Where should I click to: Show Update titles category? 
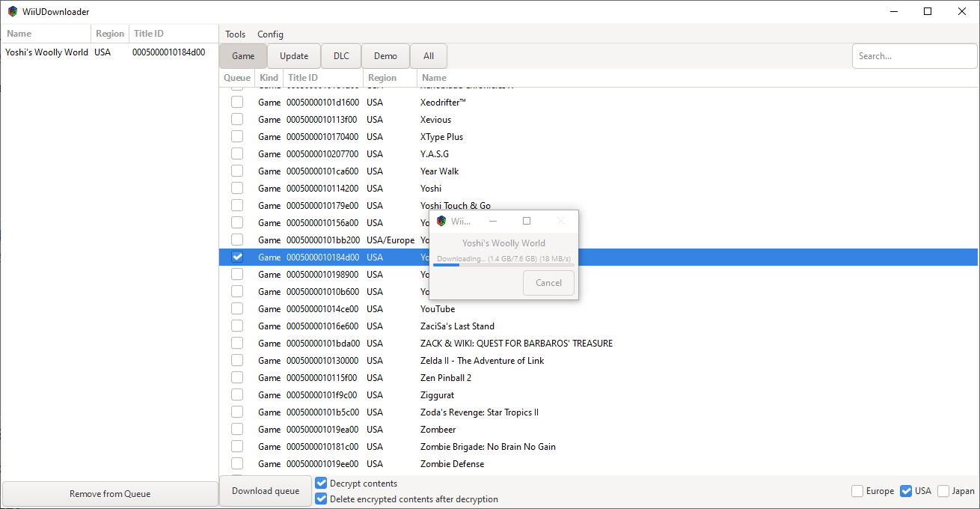(x=294, y=56)
